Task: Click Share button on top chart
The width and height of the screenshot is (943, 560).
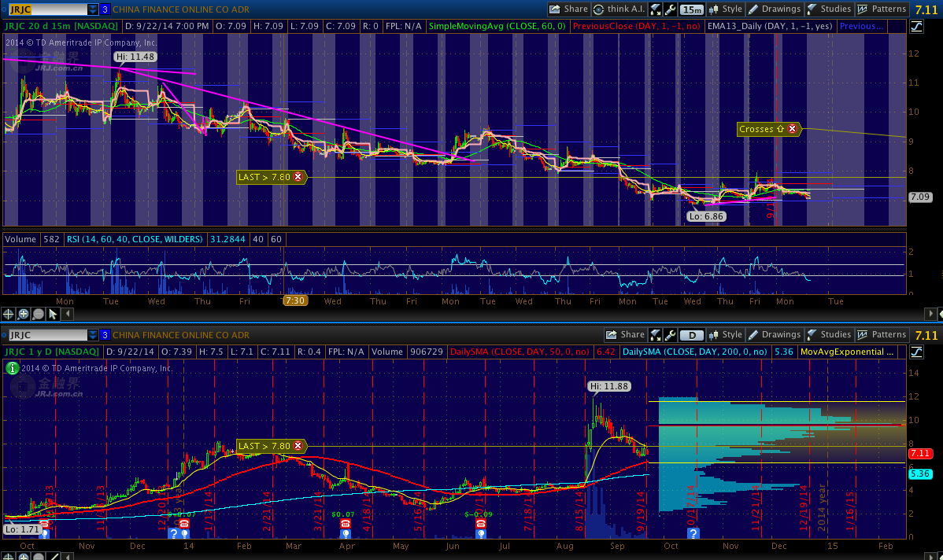Action: pyautogui.click(x=568, y=9)
